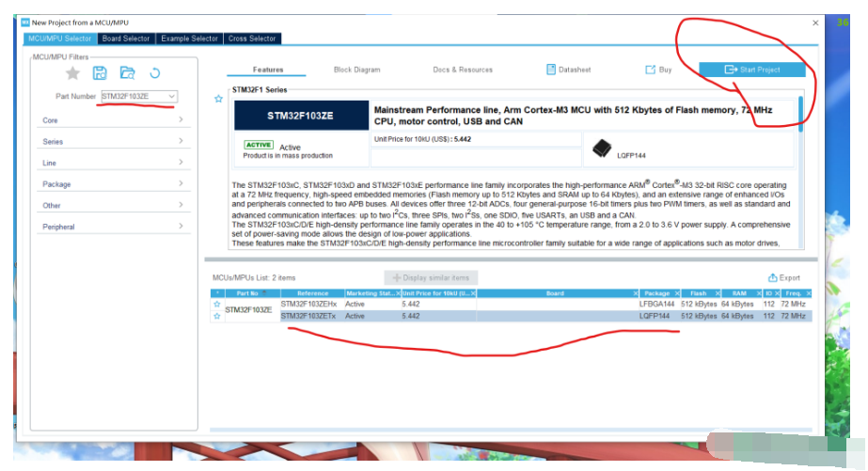
Task: Click the Buy button
Action: pos(658,70)
